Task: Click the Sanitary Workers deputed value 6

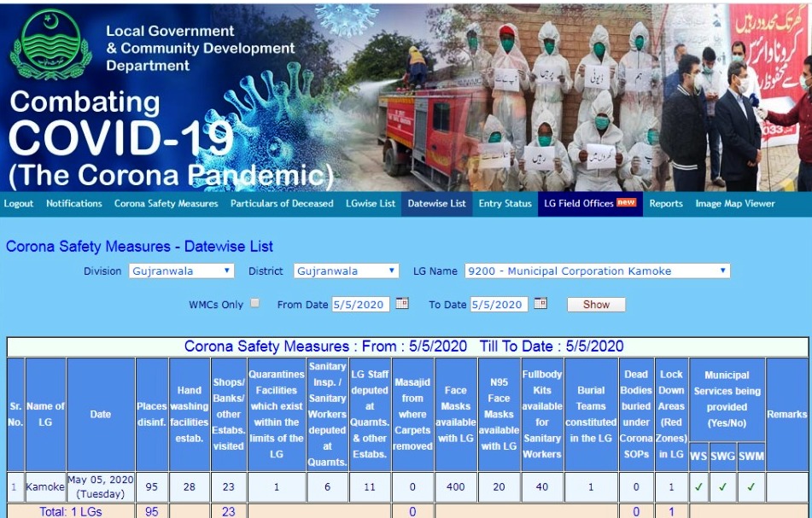Action: tap(327, 487)
